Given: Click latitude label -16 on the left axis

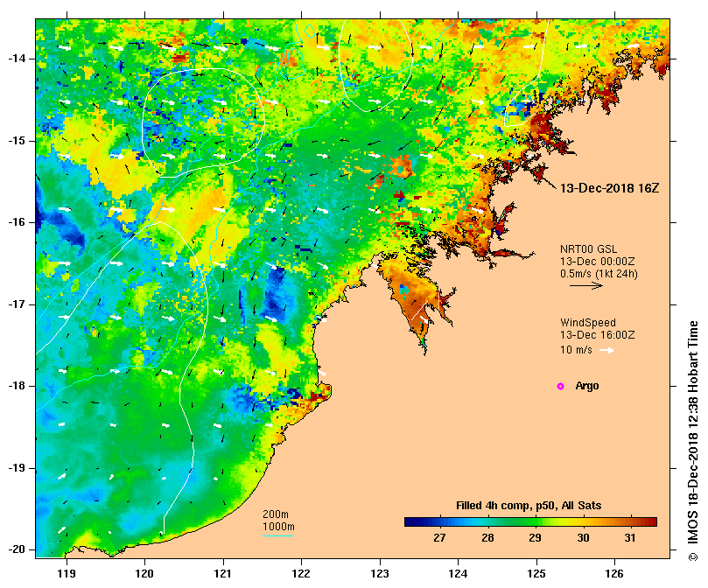Looking at the screenshot, I should pos(18,222).
